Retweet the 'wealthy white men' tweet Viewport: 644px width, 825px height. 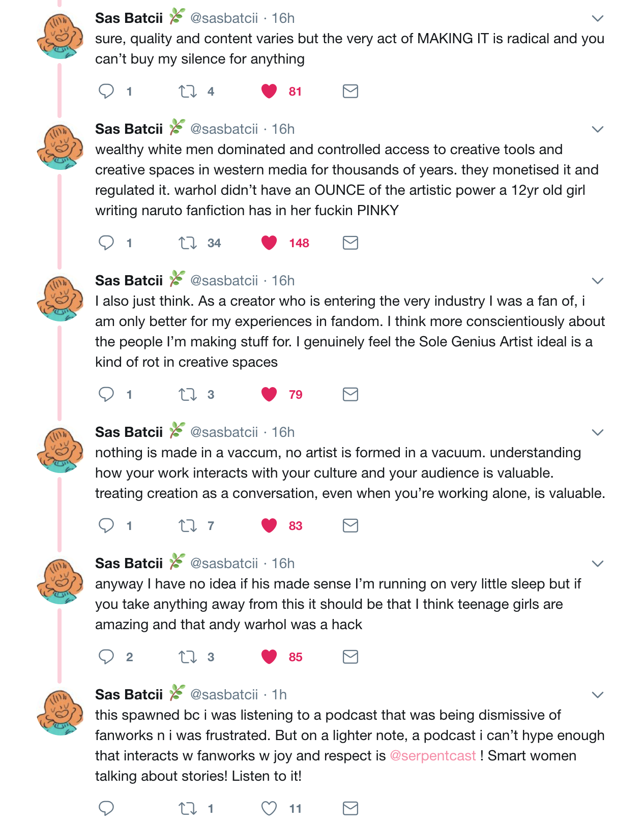188,243
